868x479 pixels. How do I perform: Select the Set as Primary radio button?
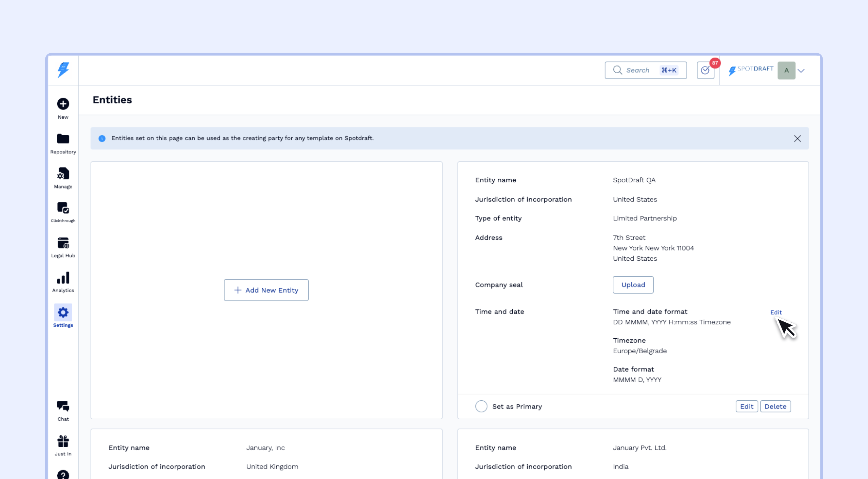(x=481, y=406)
